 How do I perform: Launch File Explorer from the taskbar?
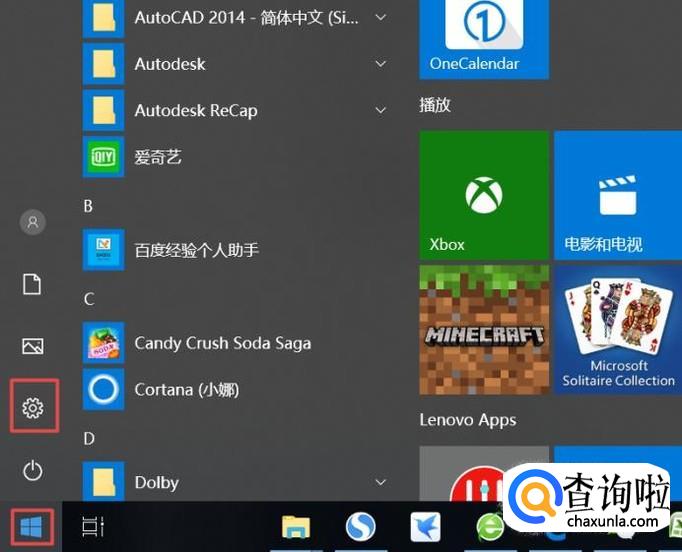click(296, 527)
